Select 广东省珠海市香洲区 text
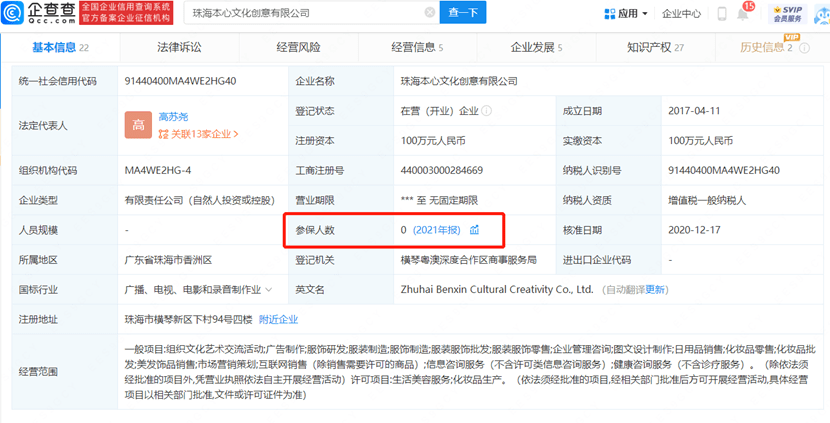The height and width of the screenshot is (423, 830). point(168,260)
